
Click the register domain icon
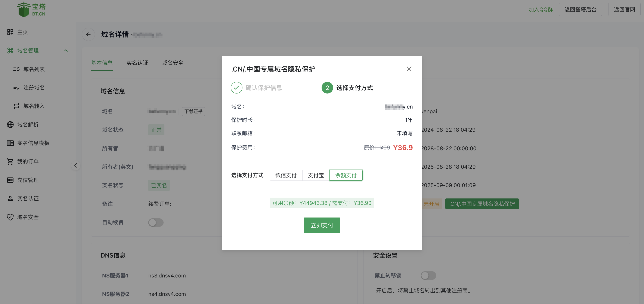(x=16, y=88)
